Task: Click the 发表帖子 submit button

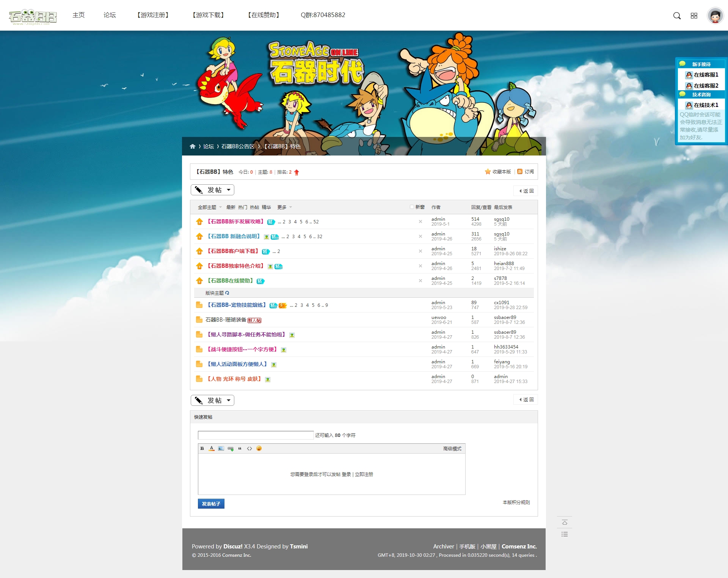Action: (211, 504)
